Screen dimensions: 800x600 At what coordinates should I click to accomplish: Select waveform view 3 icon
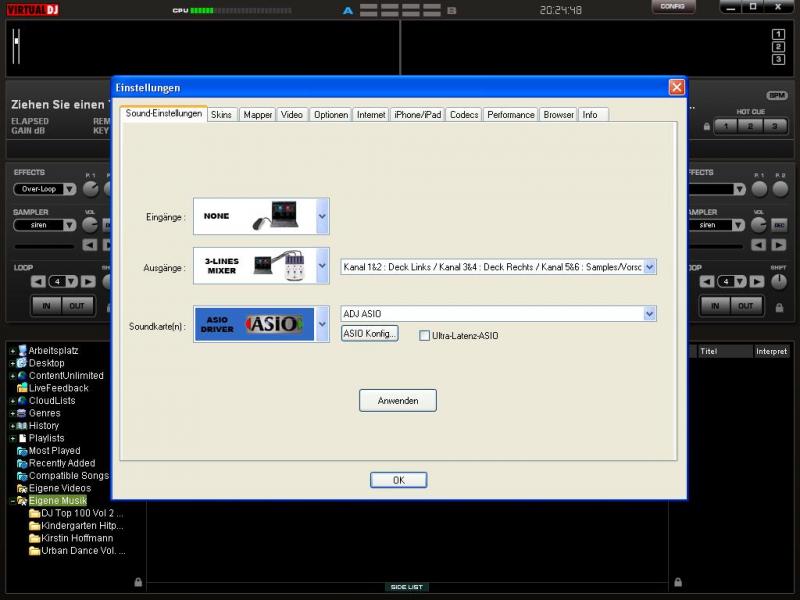pos(778,60)
